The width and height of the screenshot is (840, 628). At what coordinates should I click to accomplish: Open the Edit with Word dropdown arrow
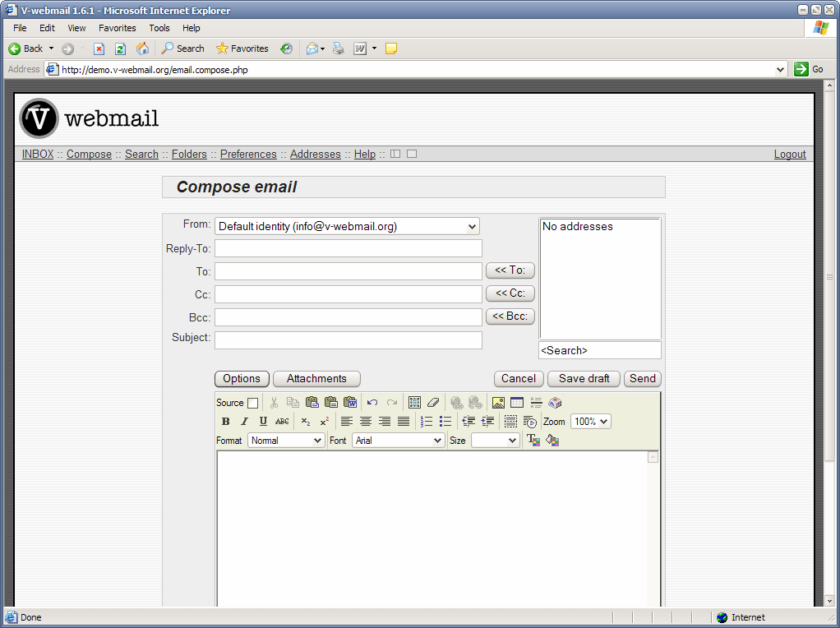click(374, 48)
